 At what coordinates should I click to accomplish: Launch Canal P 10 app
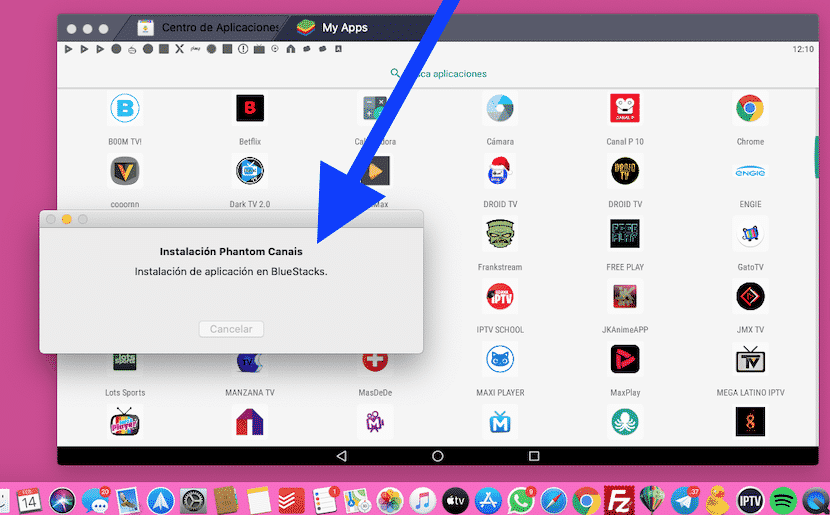tap(625, 109)
